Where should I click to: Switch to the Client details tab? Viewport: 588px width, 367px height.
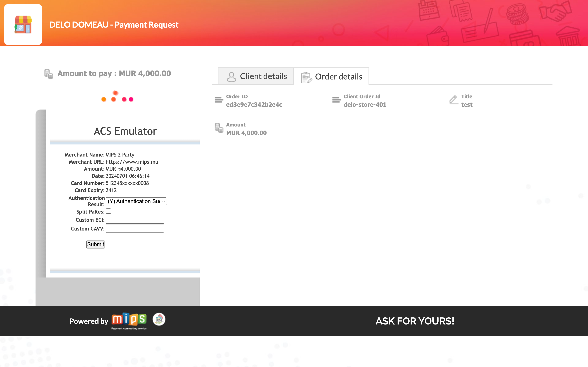[x=256, y=76]
